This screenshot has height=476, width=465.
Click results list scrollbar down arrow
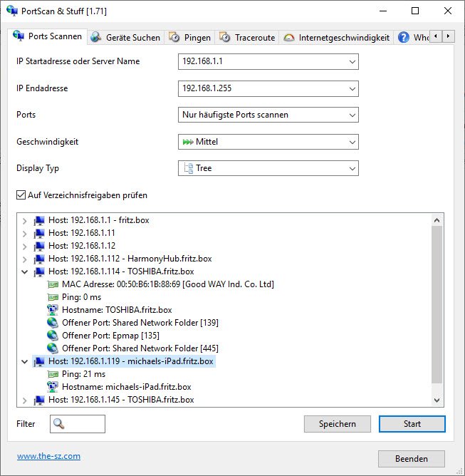[x=437, y=400]
